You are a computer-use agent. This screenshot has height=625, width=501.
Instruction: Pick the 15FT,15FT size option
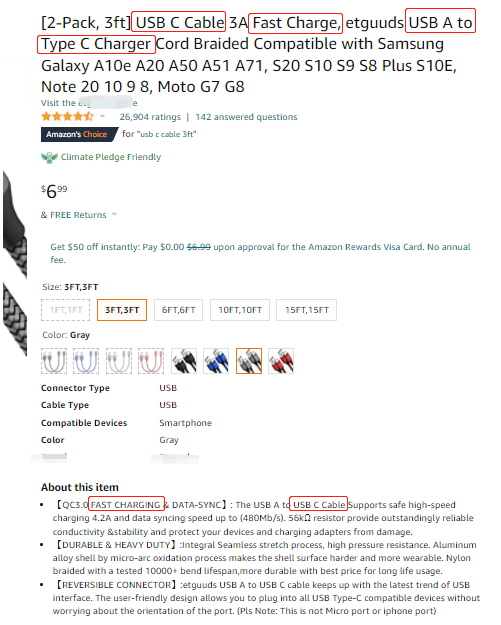306,310
